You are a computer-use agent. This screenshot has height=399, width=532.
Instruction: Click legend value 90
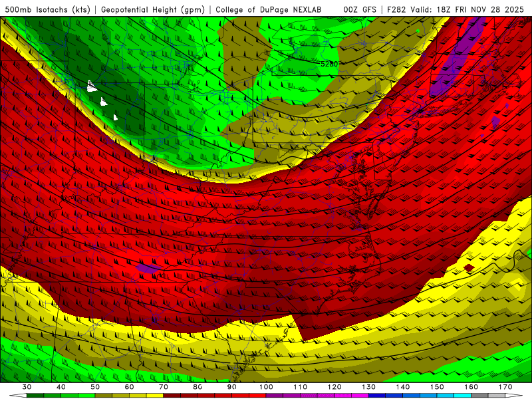(231, 387)
